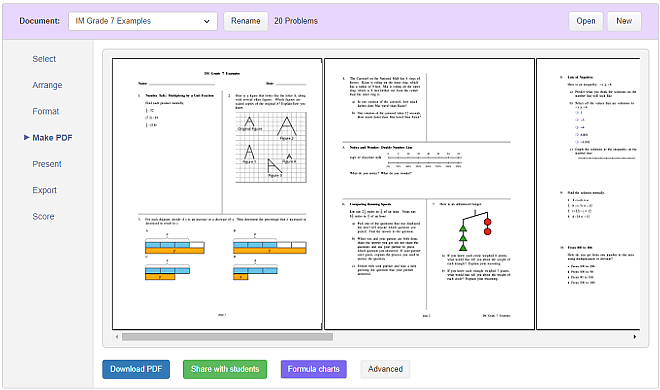Go to the Select step
660x390 pixels.
click(x=44, y=59)
